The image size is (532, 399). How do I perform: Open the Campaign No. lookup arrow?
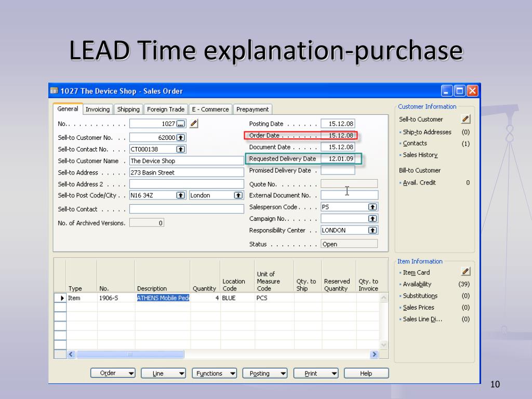[373, 219]
